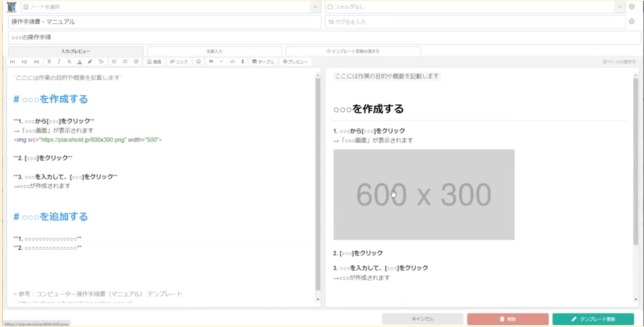
Task: Click the preview pane vertical scrollbar
Action: 636,161
